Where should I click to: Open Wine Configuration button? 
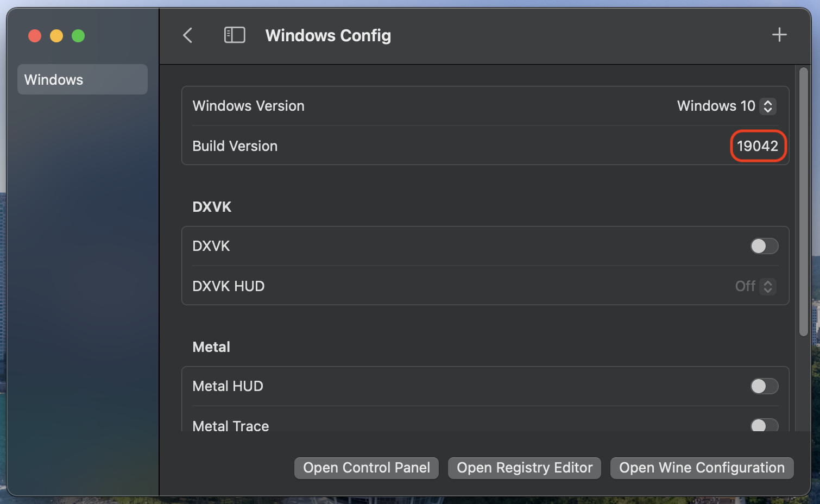[702, 468]
